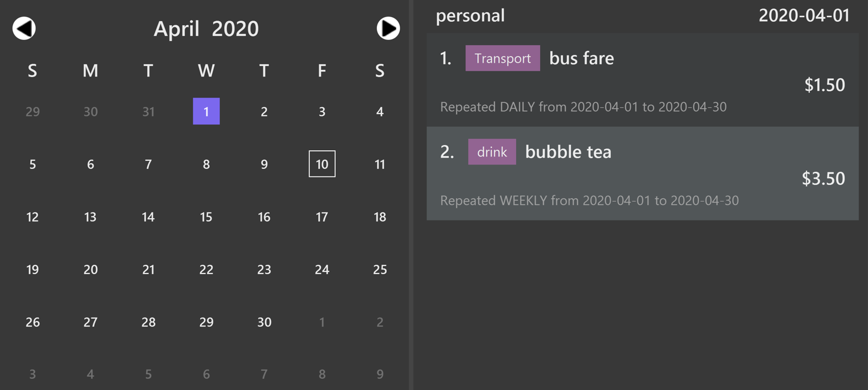Select the bubble tea expense entry
Viewport: 868px width, 390px height.
[642, 174]
